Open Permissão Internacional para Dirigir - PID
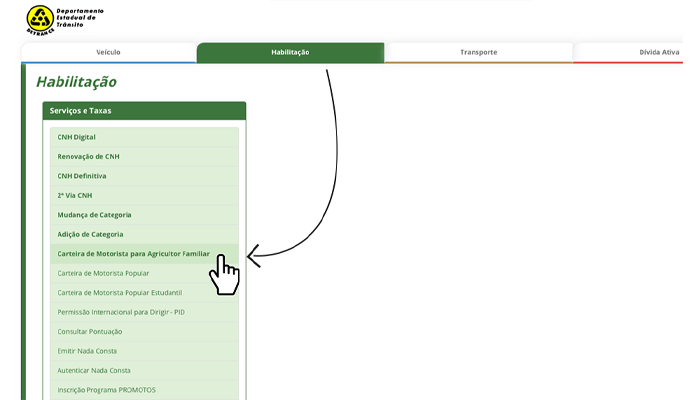The height and width of the screenshot is (400, 700). [x=144, y=312]
